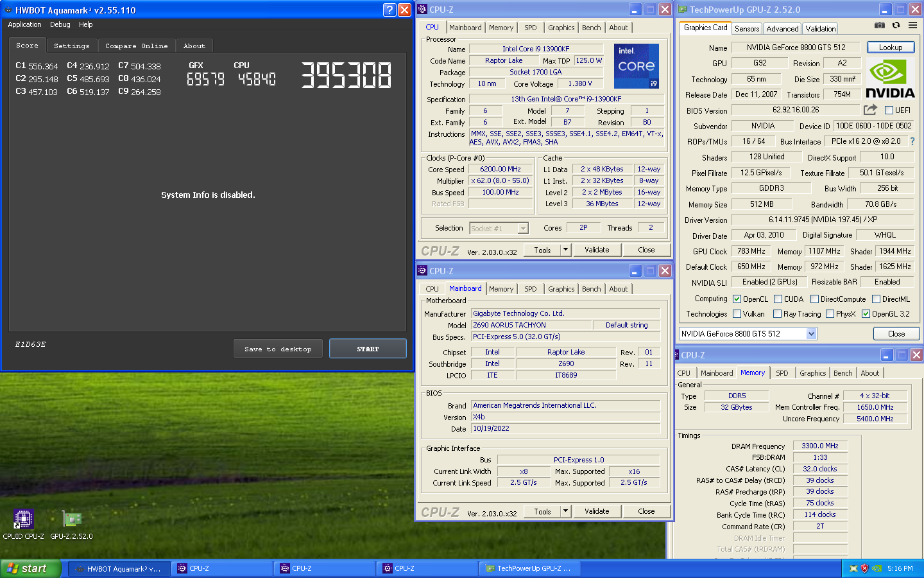Viewport: 924px width, 578px height.
Task: Open the Validation tab in GPU-Z
Action: click(821, 28)
